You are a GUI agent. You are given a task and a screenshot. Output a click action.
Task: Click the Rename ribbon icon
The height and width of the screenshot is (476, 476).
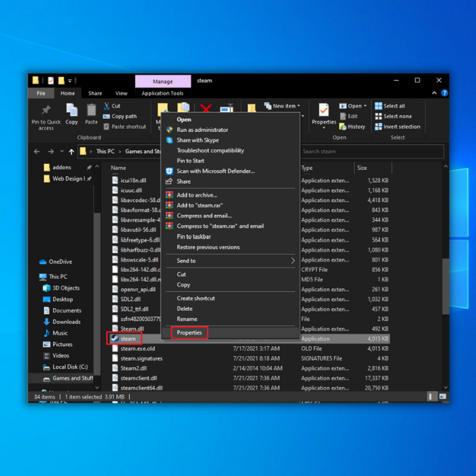226,107
